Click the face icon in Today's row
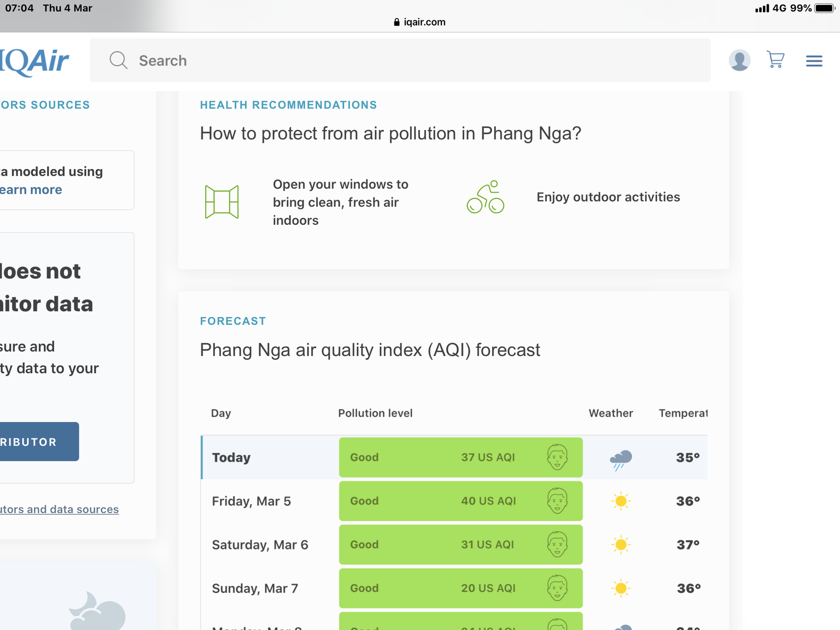 (x=557, y=457)
